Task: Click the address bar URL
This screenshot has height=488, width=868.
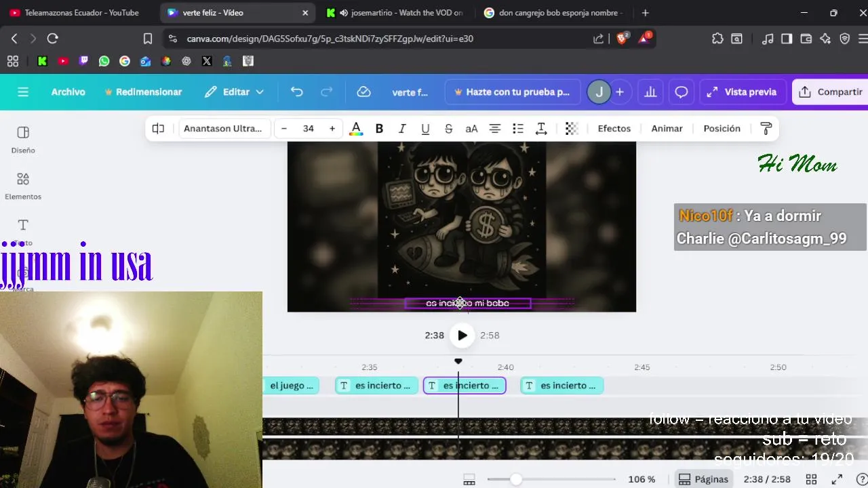Action: coord(330,39)
